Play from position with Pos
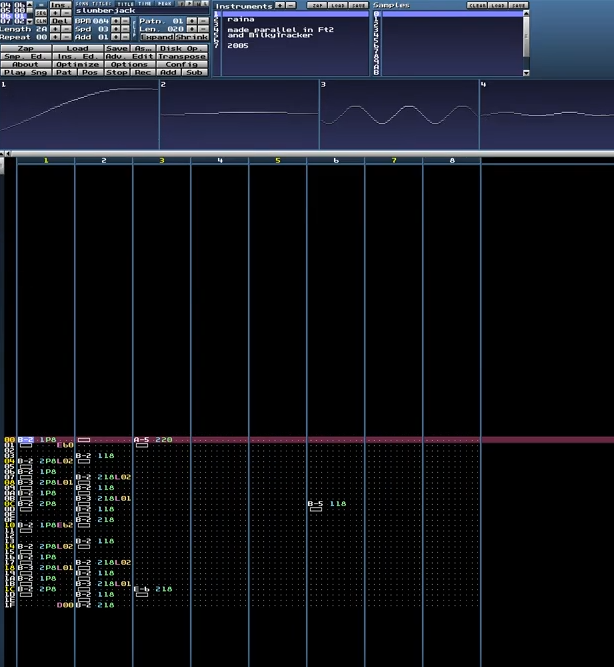 [x=90, y=72]
